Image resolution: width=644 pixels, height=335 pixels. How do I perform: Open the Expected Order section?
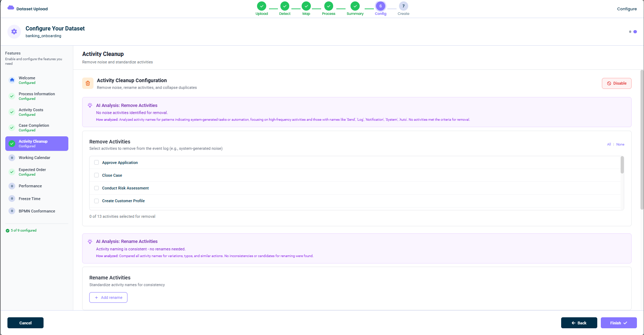[37, 172]
